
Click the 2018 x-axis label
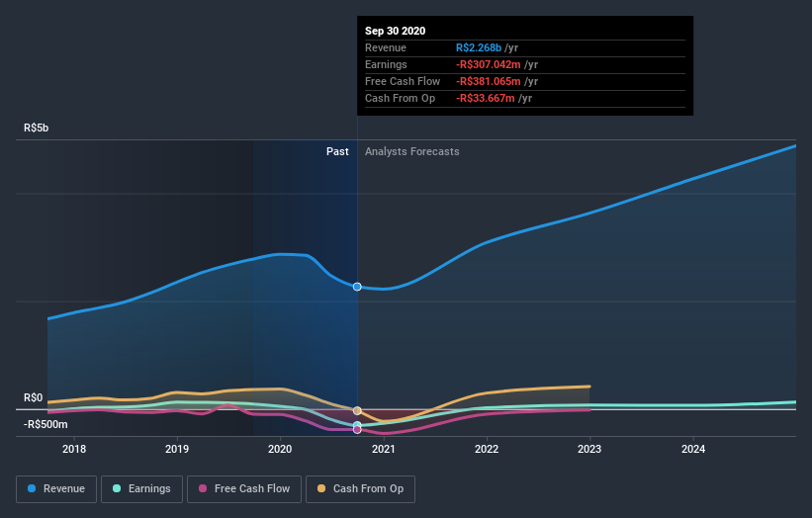point(74,449)
